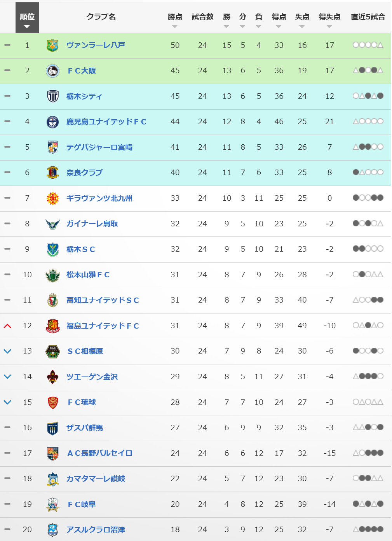Open 奈良クラブ club page link
The width and height of the screenshot is (392, 541).
click(84, 173)
